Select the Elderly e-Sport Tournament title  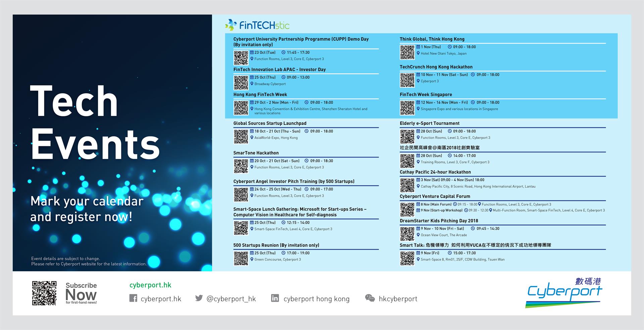430,123
